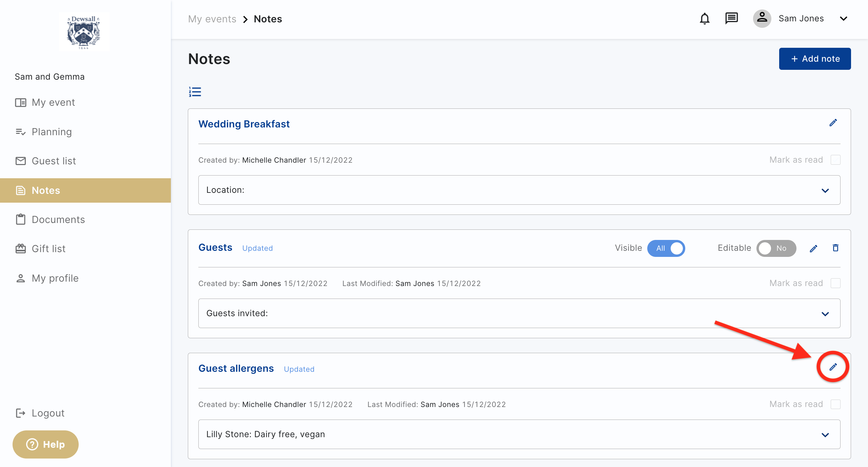Toggle Guests note Visible switch
The image size is (868, 467).
[x=666, y=248]
